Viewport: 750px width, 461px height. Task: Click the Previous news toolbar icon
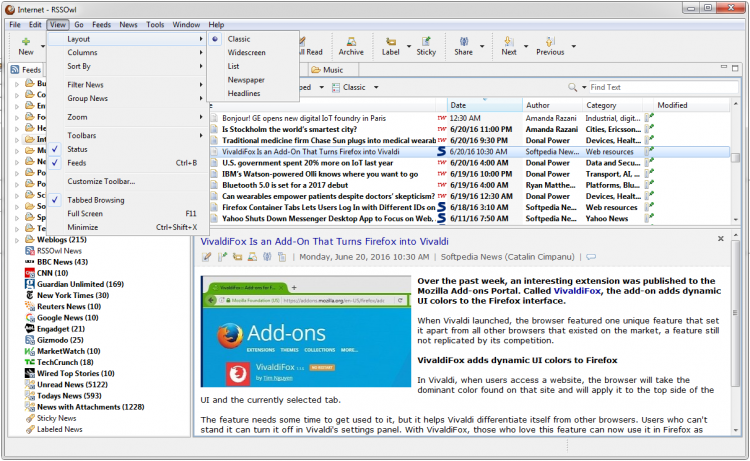point(550,42)
